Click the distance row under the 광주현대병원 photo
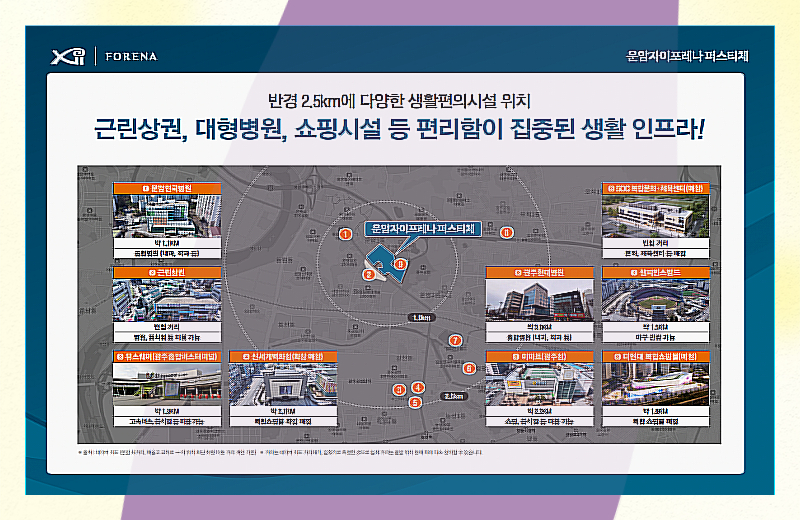800x520 pixels. tap(539, 327)
